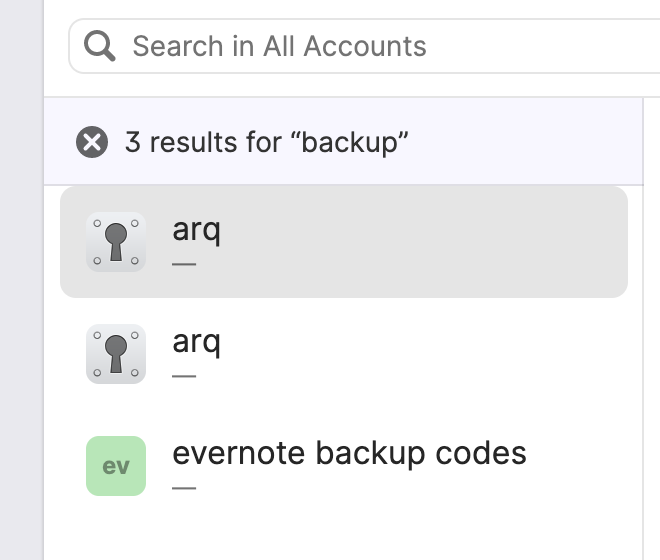660x560 pixels.
Task: Open the second arq item title
Action: (196, 342)
